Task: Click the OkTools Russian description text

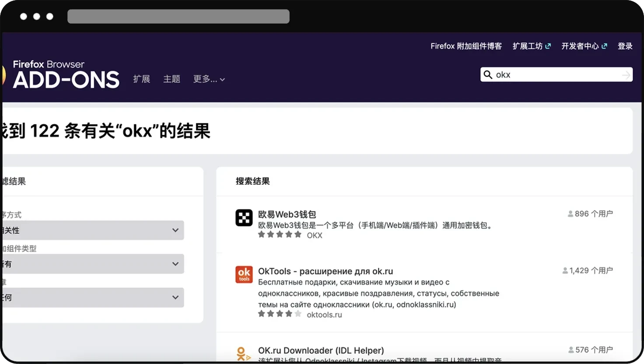Action: click(x=378, y=293)
